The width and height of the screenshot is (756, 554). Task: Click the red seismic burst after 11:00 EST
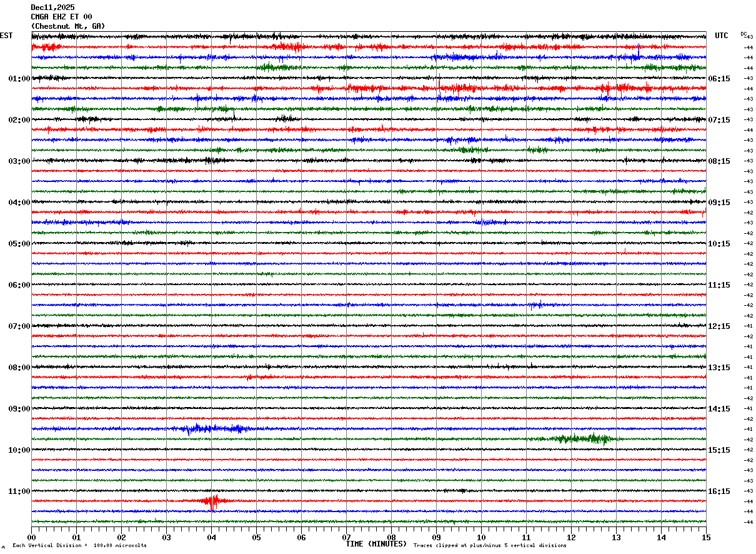[x=212, y=501]
